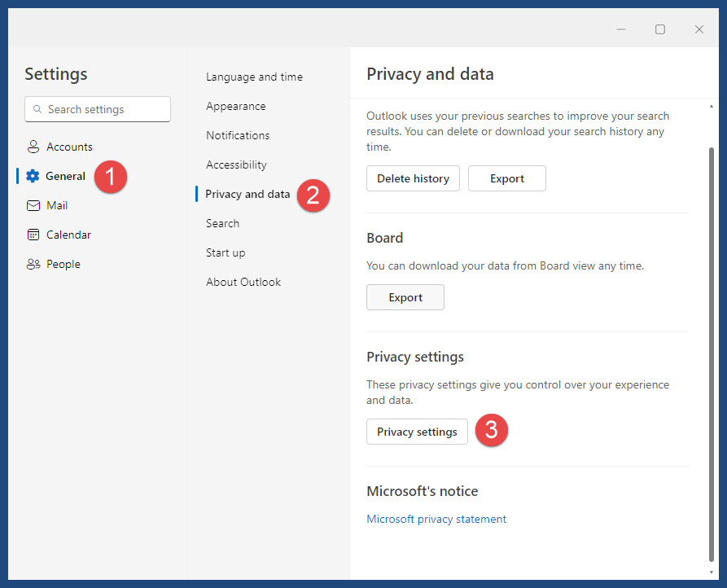Select the Appearance menu item
Screen dimensions: 727x588
pyautogui.click(x=235, y=106)
